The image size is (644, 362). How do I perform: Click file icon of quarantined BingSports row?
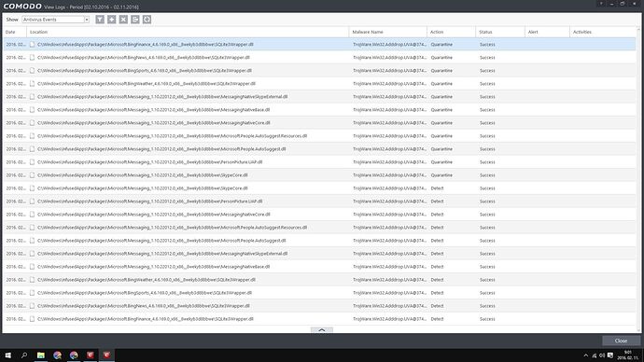32,71
